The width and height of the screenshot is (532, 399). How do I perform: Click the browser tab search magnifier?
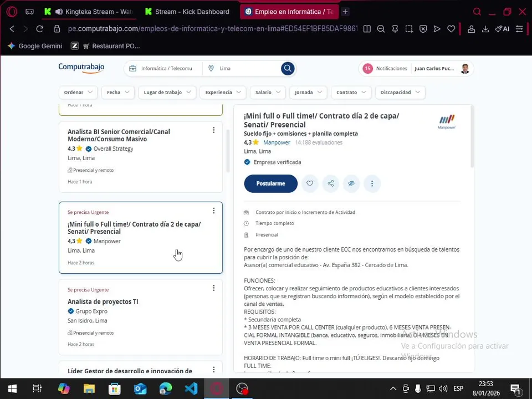point(477,12)
